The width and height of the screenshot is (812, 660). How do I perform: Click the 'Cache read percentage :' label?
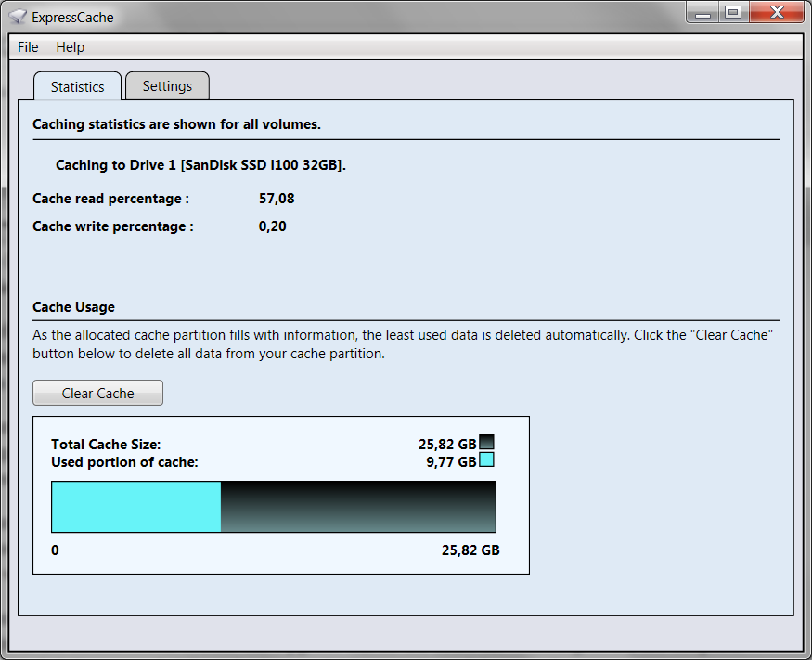click(x=110, y=199)
